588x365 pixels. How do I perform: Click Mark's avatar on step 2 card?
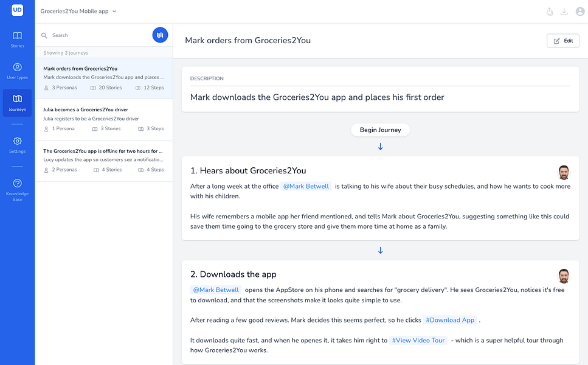(x=564, y=276)
